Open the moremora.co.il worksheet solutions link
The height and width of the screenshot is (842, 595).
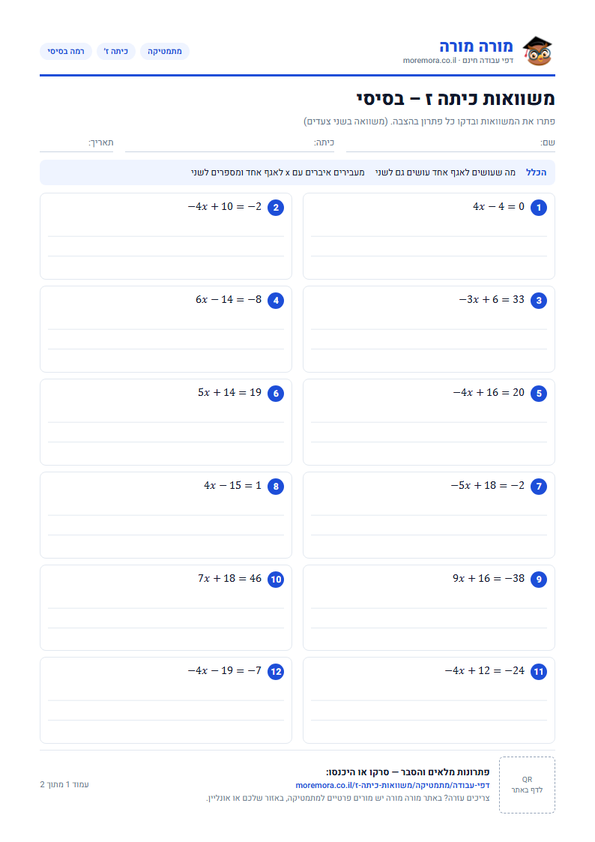coord(393,785)
